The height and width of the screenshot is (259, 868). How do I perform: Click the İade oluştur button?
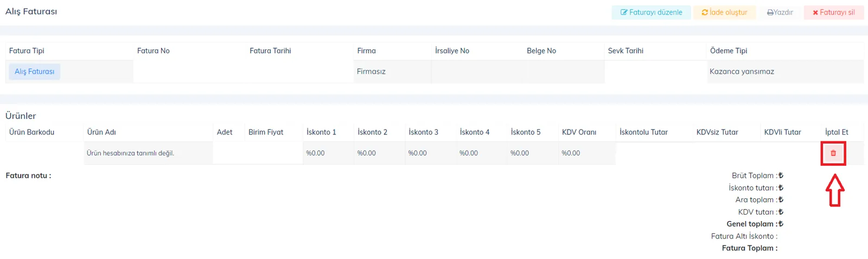pyautogui.click(x=724, y=12)
